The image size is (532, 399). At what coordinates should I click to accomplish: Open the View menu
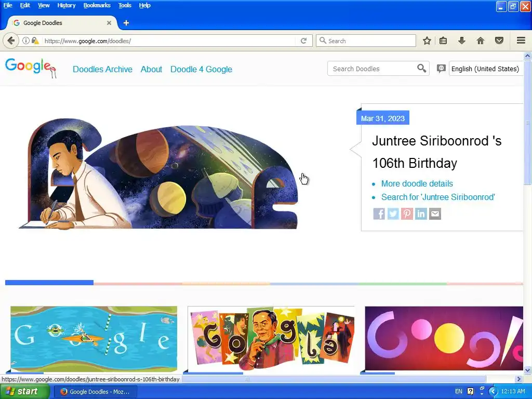(x=44, y=5)
